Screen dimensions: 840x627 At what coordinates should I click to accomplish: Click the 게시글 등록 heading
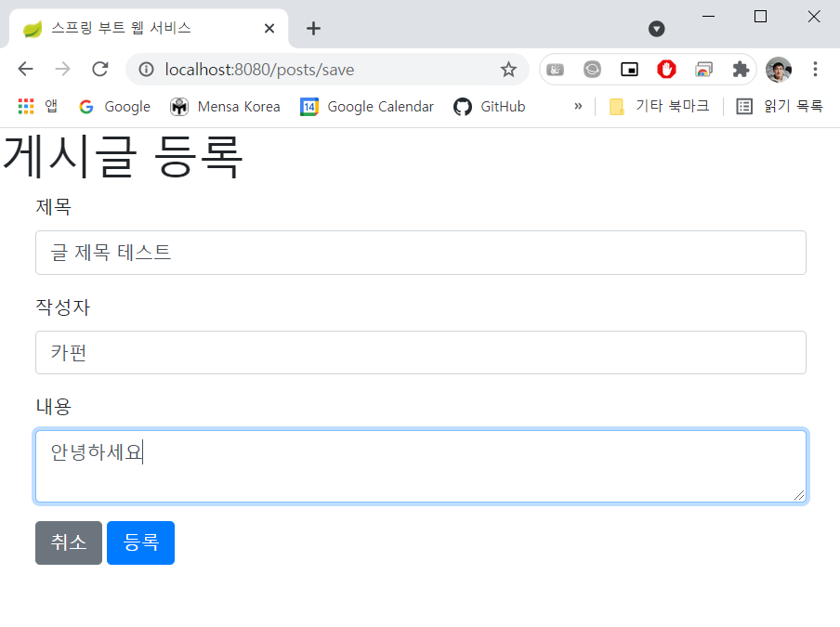click(123, 156)
